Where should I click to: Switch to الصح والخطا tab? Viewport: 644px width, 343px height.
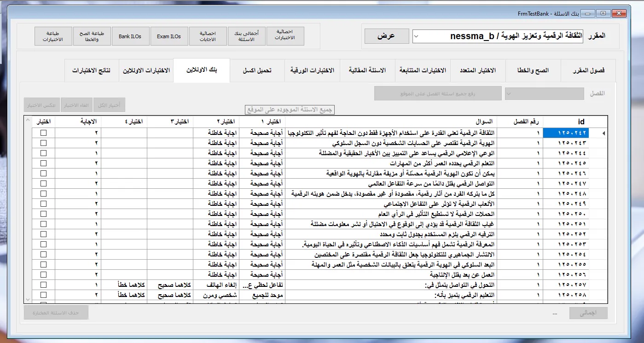[534, 70]
